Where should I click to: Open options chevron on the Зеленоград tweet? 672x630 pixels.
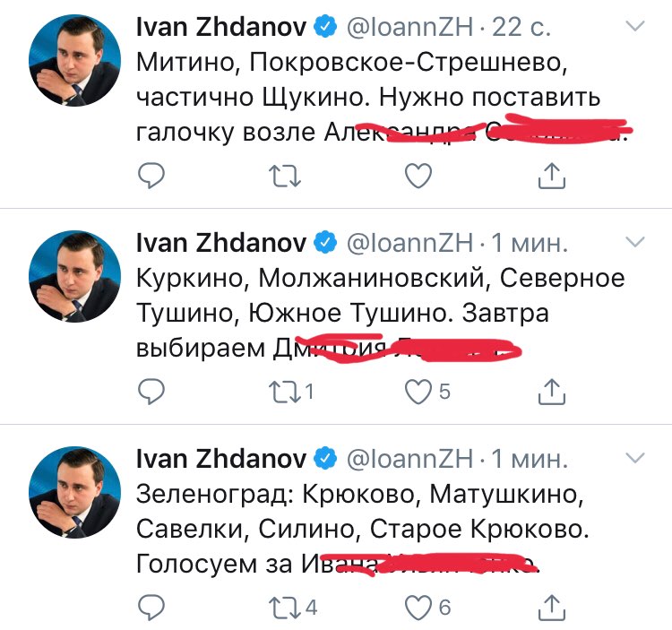point(634,458)
